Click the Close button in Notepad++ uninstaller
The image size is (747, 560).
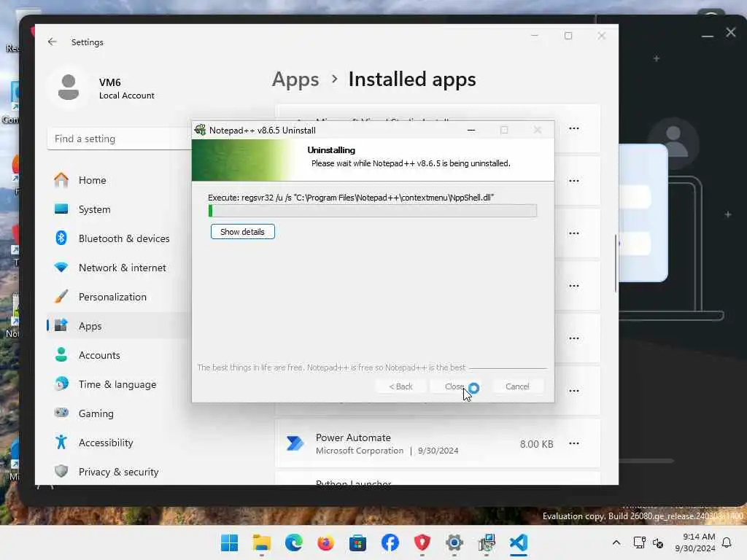[454, 386]
